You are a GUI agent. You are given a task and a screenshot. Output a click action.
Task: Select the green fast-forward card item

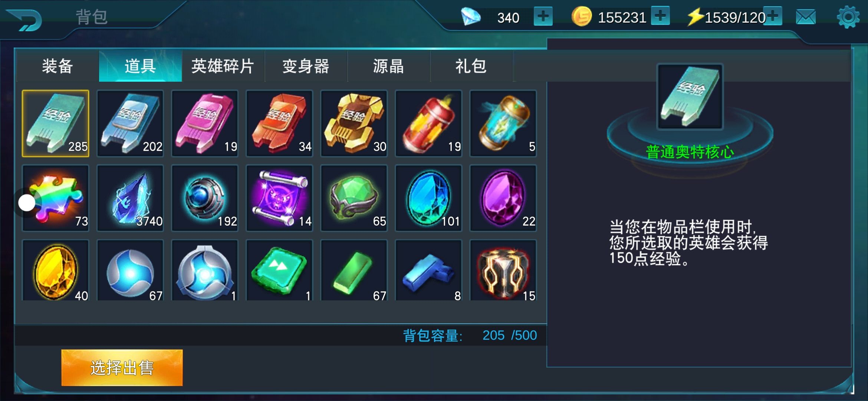279,270
